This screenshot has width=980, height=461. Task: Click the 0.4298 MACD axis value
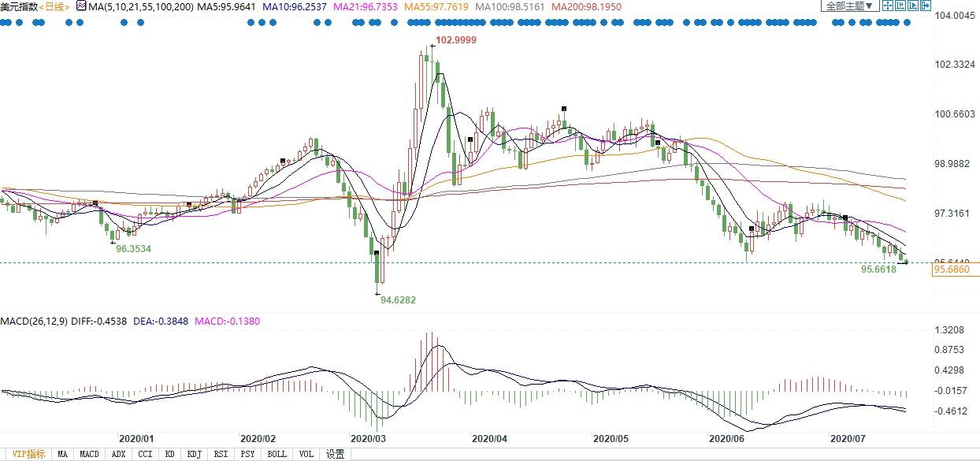coord(949,370)
